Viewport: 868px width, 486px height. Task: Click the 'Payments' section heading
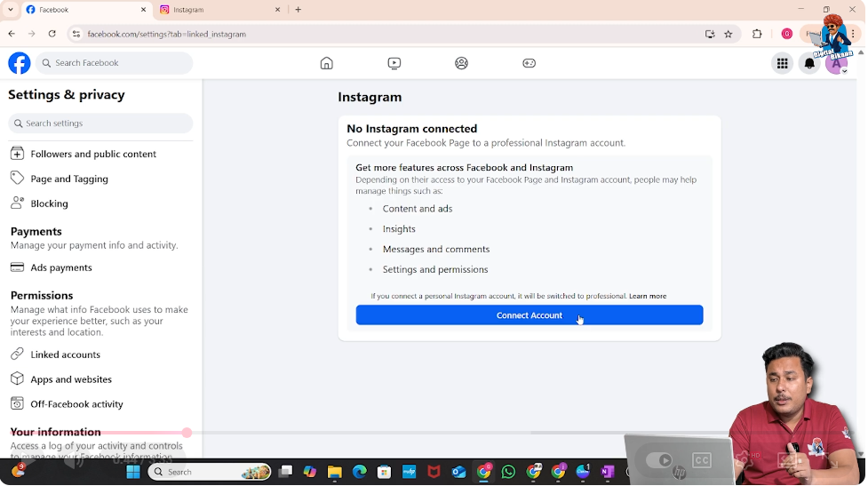(x=36, y=231)
